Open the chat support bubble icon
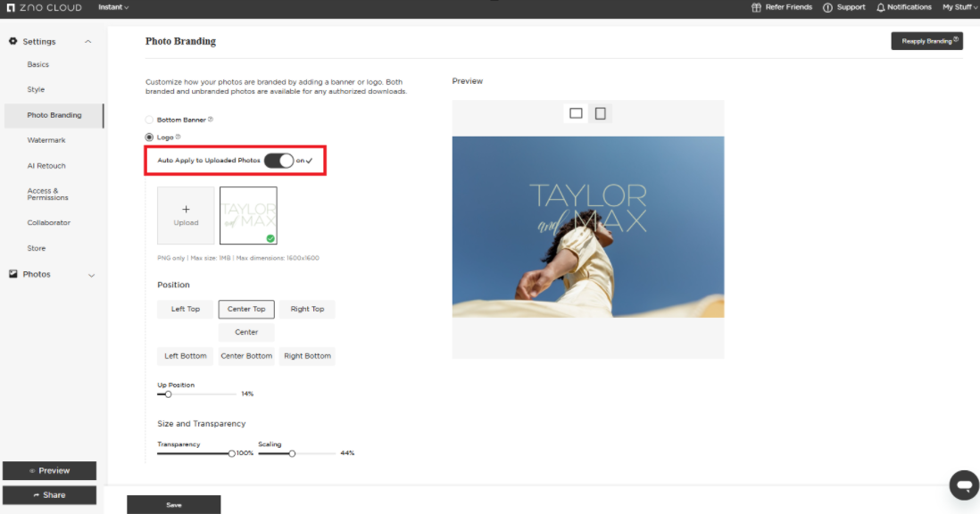Image resolution: width=980 pixels, height=514 pixels. click(964, 485)
